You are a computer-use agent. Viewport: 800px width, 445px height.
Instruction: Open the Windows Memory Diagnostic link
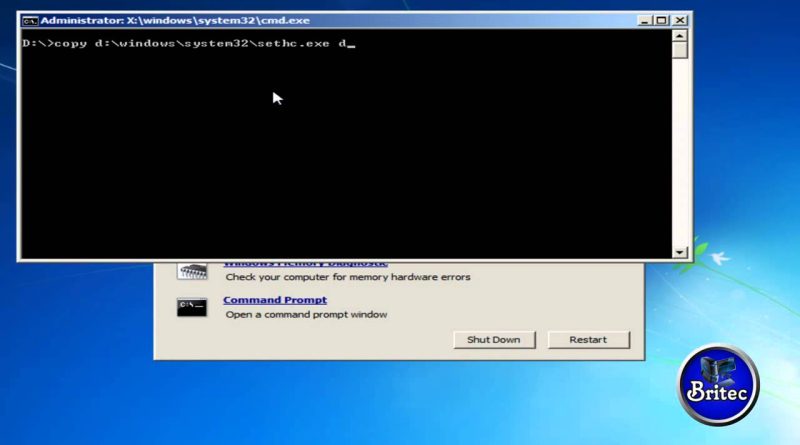click(x=305, y=264)
